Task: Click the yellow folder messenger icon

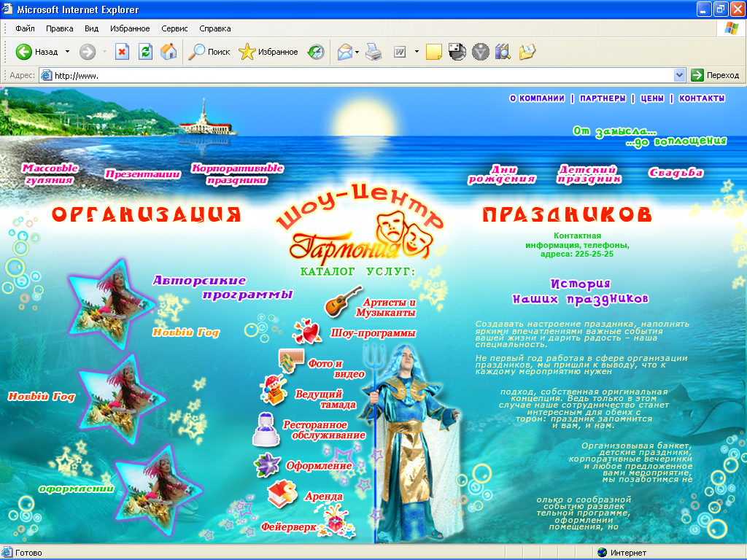Action: tap(527, 52)
